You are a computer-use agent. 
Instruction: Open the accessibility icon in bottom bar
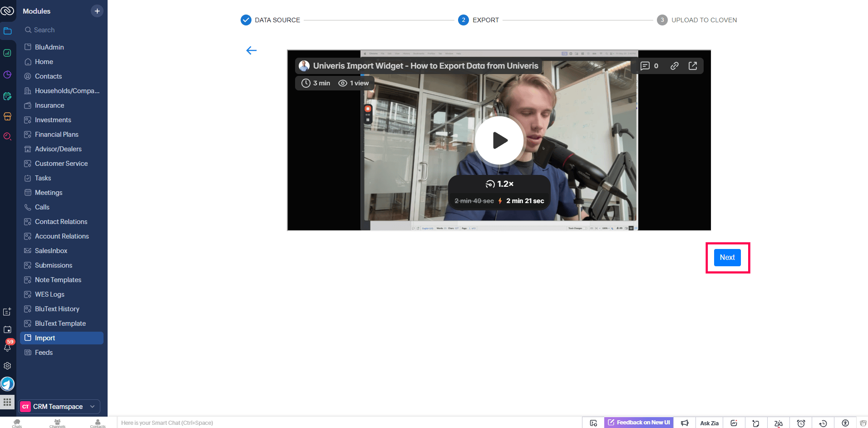(x=845, y=423)
